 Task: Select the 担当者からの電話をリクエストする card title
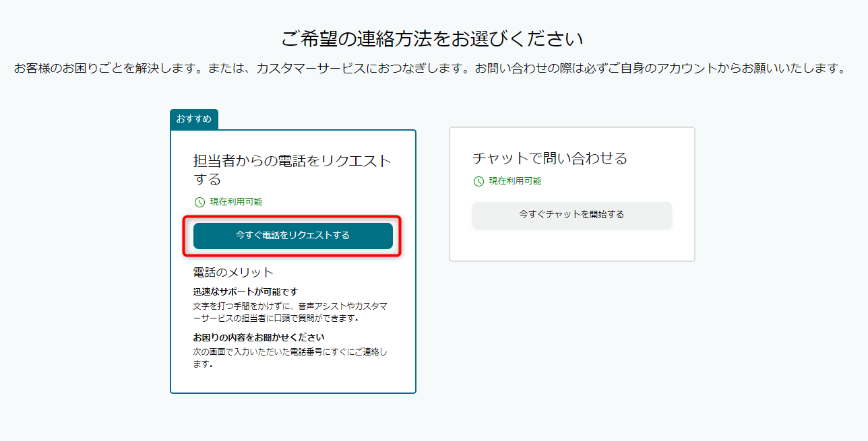pyautogui.click(x=292, y=167)
